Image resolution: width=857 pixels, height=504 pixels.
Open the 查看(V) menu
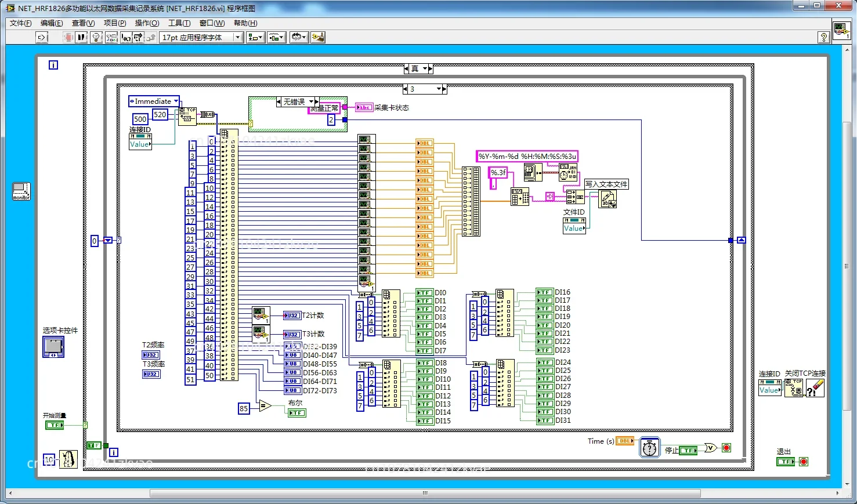[83, 23]
